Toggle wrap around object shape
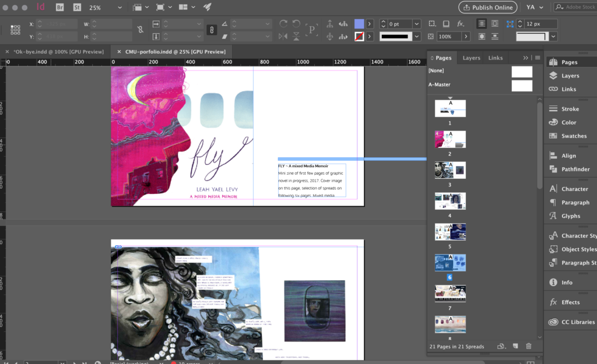Viewport: 597px width, 364px height. point(482,37)
